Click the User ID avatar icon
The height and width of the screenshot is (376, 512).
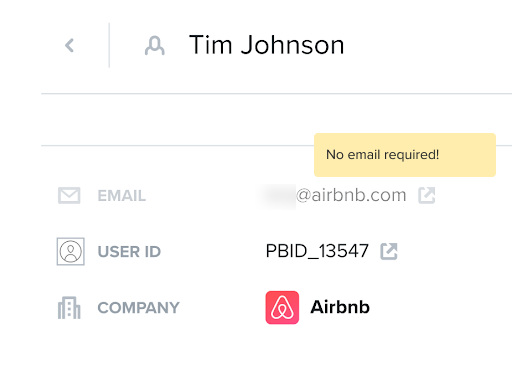tap(70, 251)
